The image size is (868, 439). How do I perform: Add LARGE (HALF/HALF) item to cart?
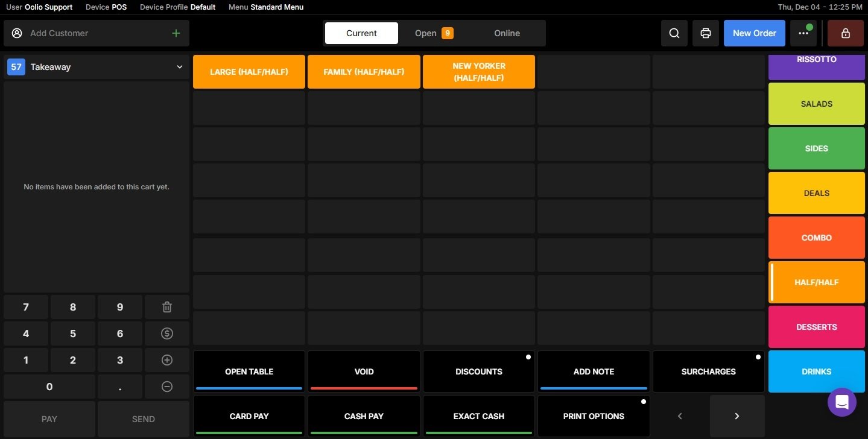click(x=249, y=72)
